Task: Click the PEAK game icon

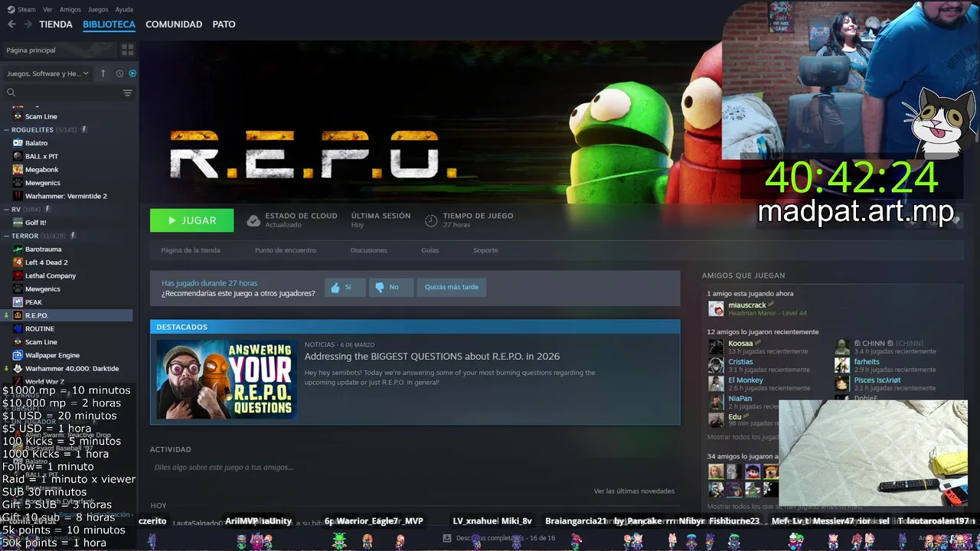Action: (x=18, y=302)
